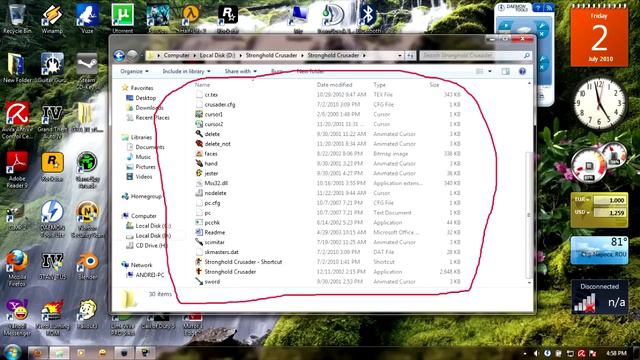Select ANDREI-PC under Network
This screenshot has width=640, height=360.
pyautogui.click(x=149, y=275)
